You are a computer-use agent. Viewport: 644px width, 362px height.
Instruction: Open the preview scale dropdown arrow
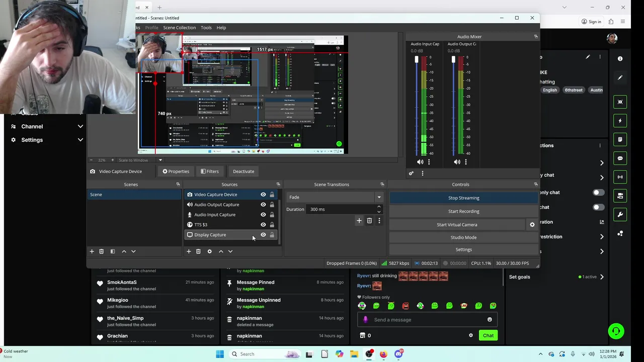click(160, 160)
